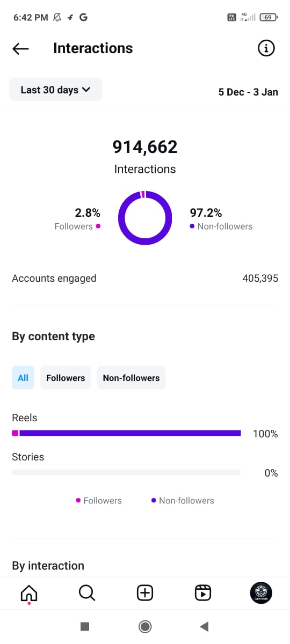Viewport: 290px width, 644px height.
Task: Tap the empty Stories progress bar
Action: [x=126, y=472]
